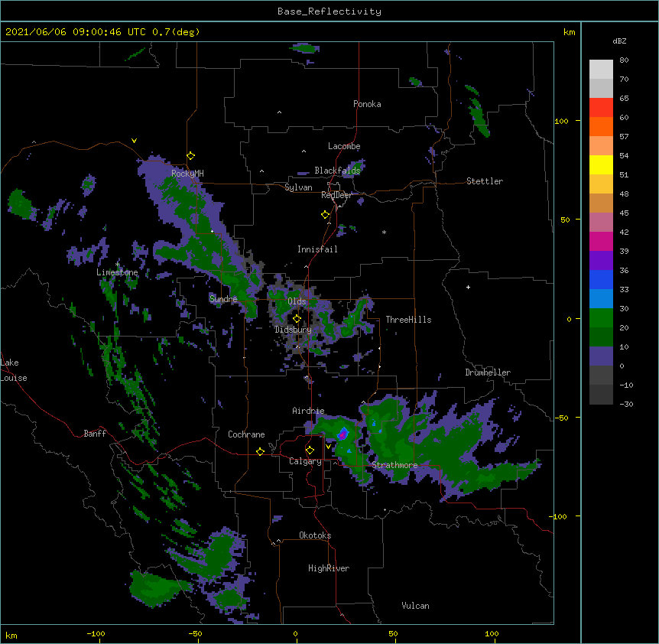Click the Sundre town label
The height and width of the screenshot is (644, 659).
(x=223, y=299)
